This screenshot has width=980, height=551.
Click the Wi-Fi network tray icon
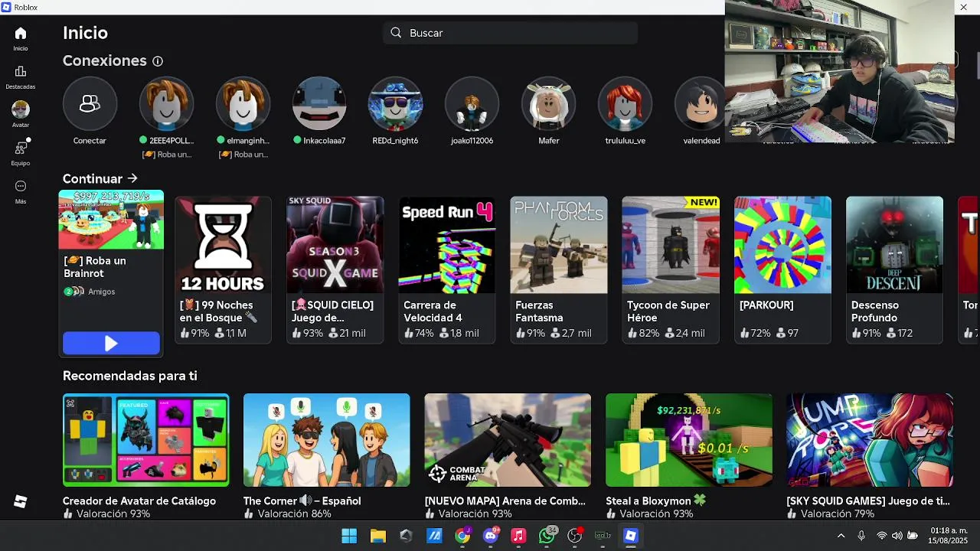point(881,536)
